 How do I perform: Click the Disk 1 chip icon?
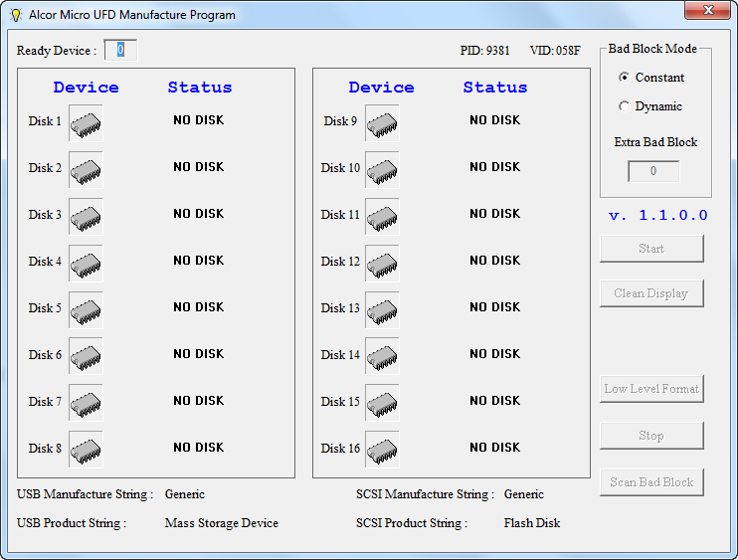coord(86,123)
